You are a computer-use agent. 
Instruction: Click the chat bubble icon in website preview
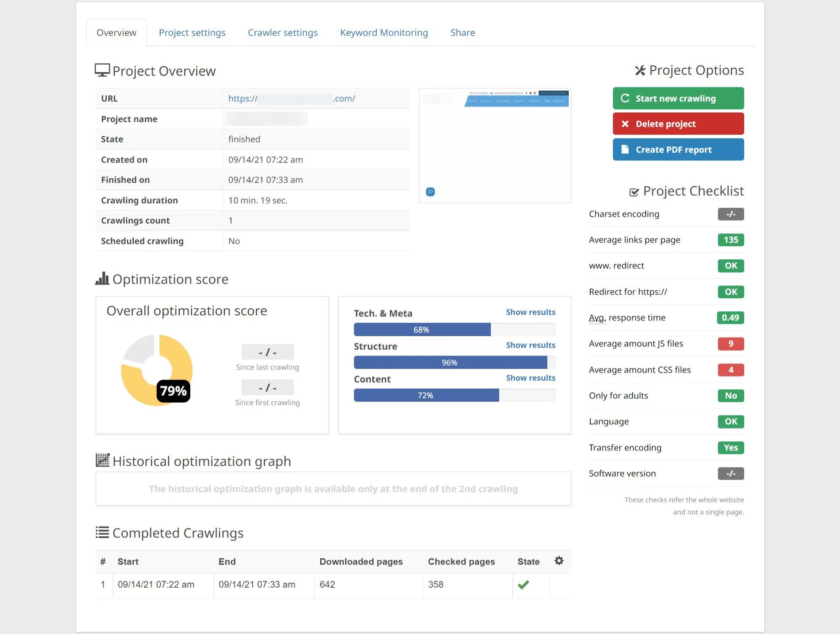(x=430, y=192)
